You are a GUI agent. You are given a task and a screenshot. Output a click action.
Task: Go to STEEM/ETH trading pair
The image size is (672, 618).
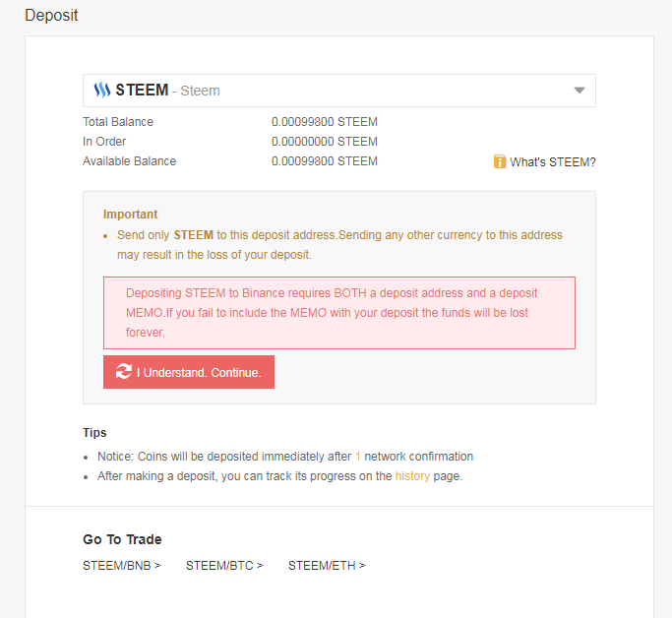pos(327,566)
